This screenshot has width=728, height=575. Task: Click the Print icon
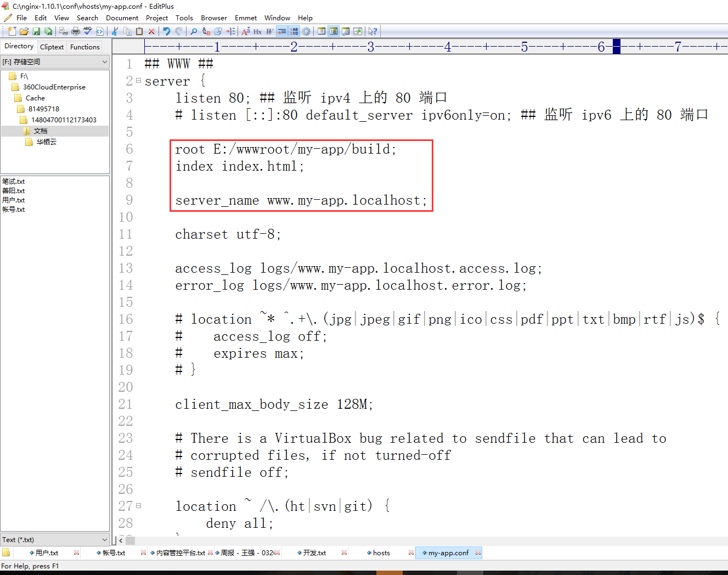pyautogui.click(x=76, y=31)
